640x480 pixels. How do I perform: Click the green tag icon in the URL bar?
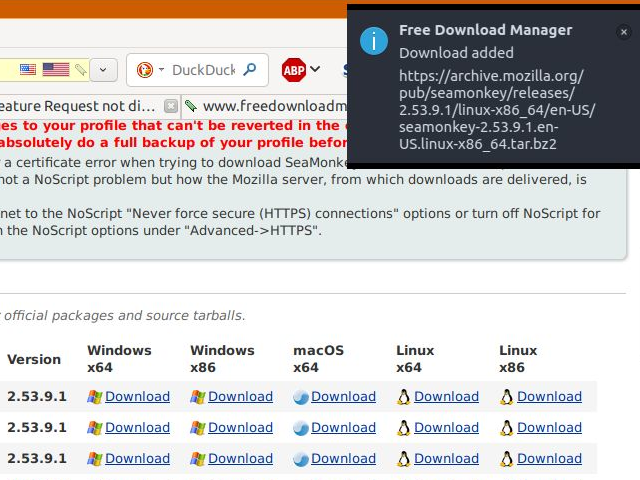(80, 70)
